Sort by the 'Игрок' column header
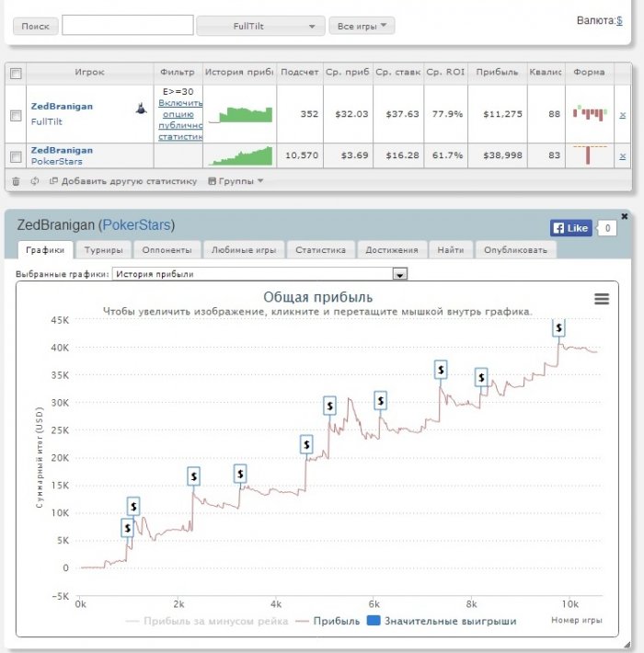This screenshot has width=644, height=653. tap(89, 72)
